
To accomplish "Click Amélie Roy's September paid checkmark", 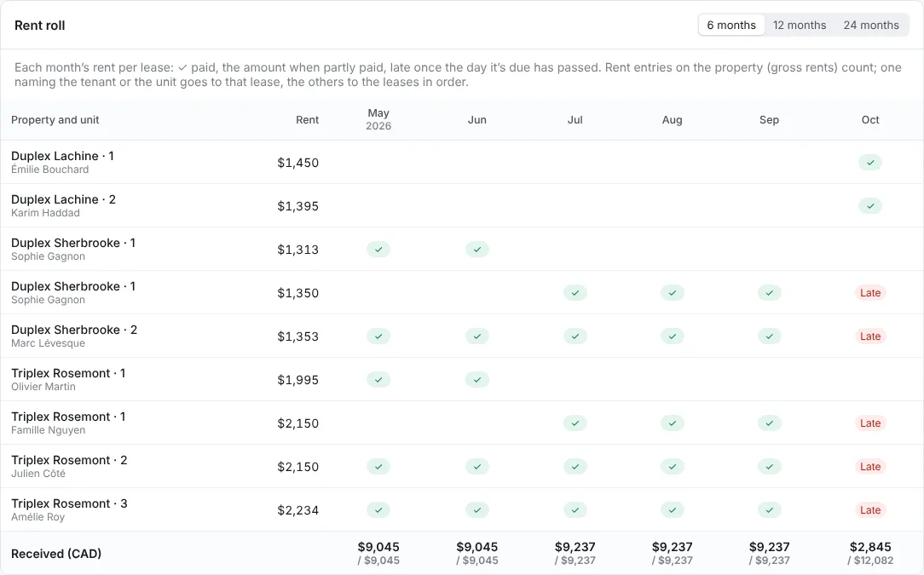I will 770,510.
